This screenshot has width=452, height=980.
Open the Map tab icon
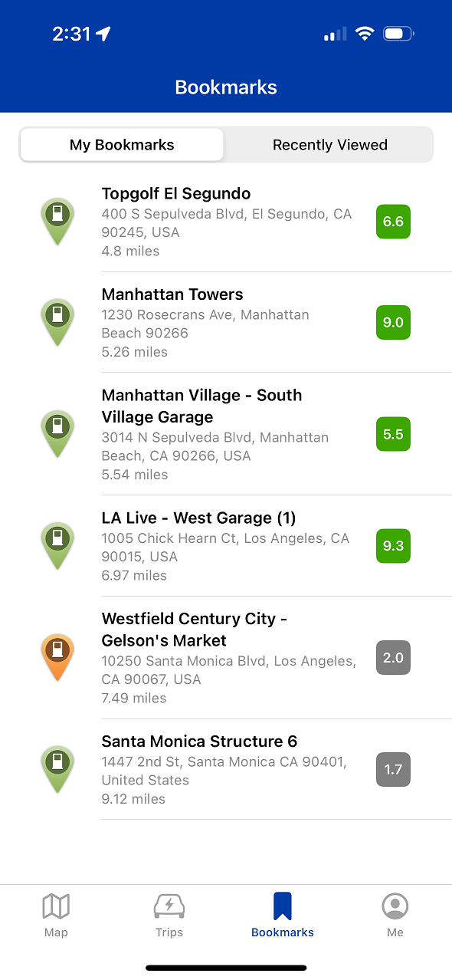56,906
